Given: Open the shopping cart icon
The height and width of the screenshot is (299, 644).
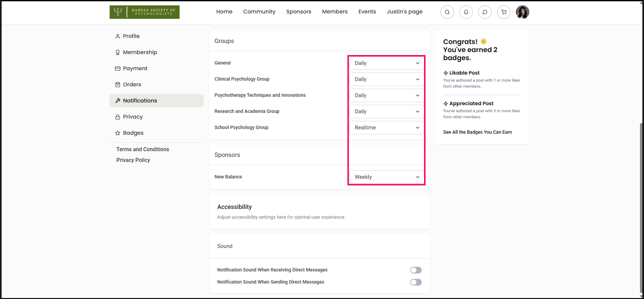Looking at the screenshot, I should click(x=503, y=12).
